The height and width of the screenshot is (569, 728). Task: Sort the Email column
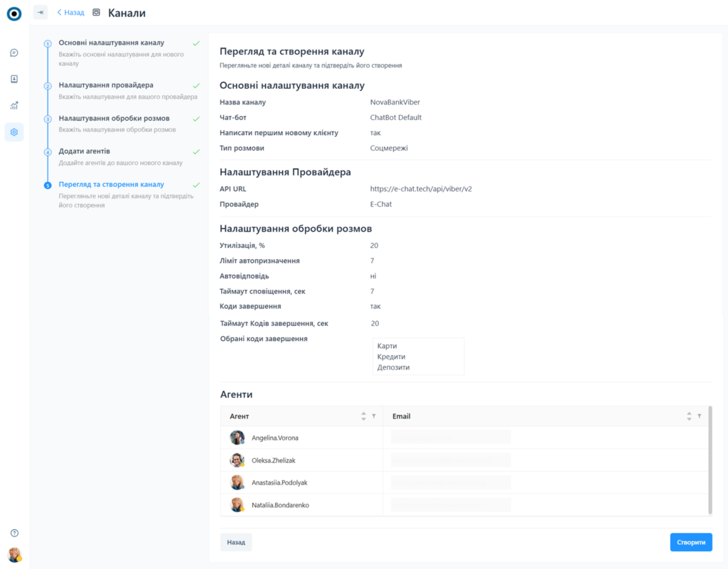tap(689, 416)
